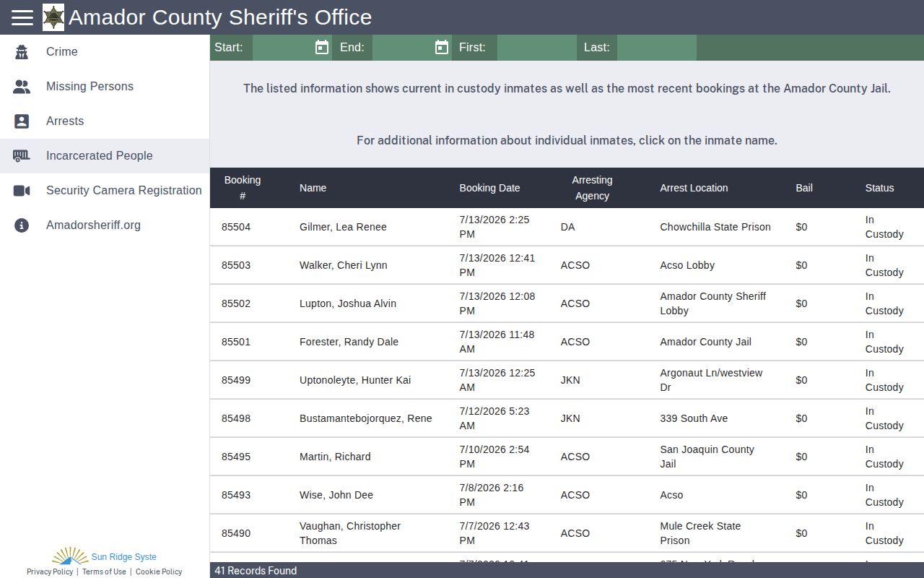Click the 41 Records Found status

pos(256,571)
